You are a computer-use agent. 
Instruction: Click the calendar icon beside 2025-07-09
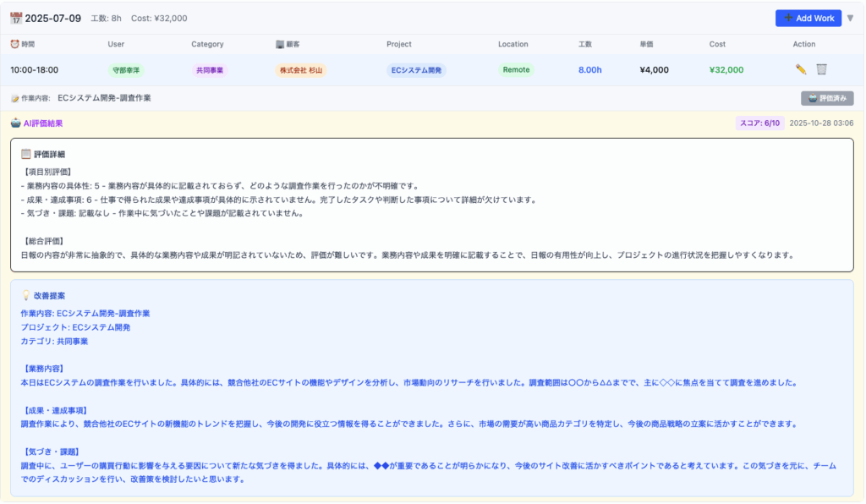(16, 18)
